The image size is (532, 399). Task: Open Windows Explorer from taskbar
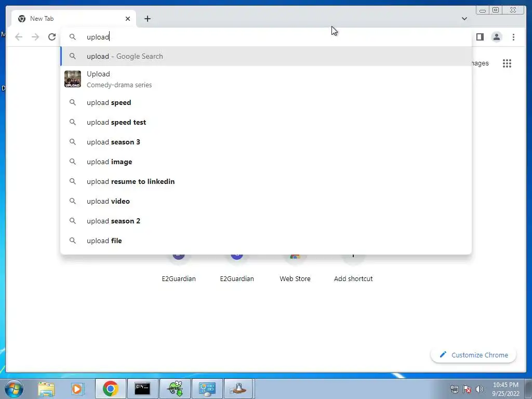pos(46,389)
